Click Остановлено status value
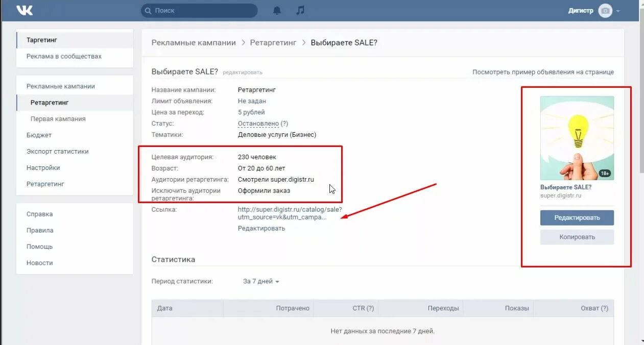644x345 pixels. [x=258, y=124]
